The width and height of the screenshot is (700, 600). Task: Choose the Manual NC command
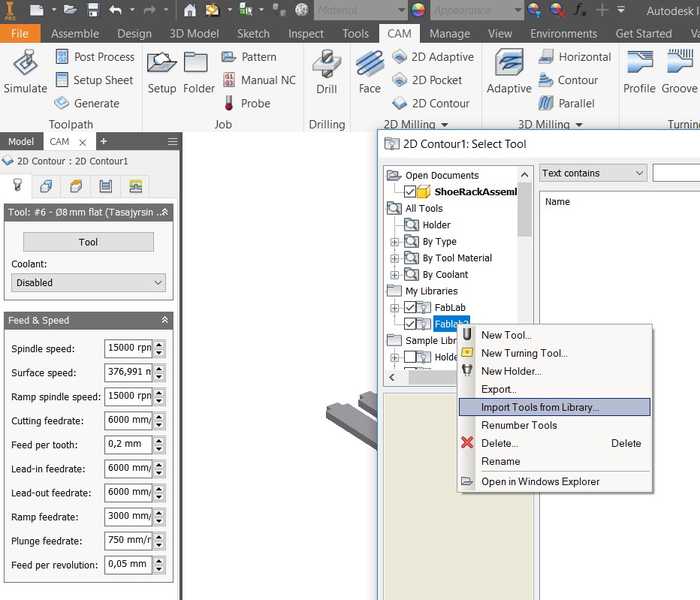pyautogui.click(x=259, y=80)
